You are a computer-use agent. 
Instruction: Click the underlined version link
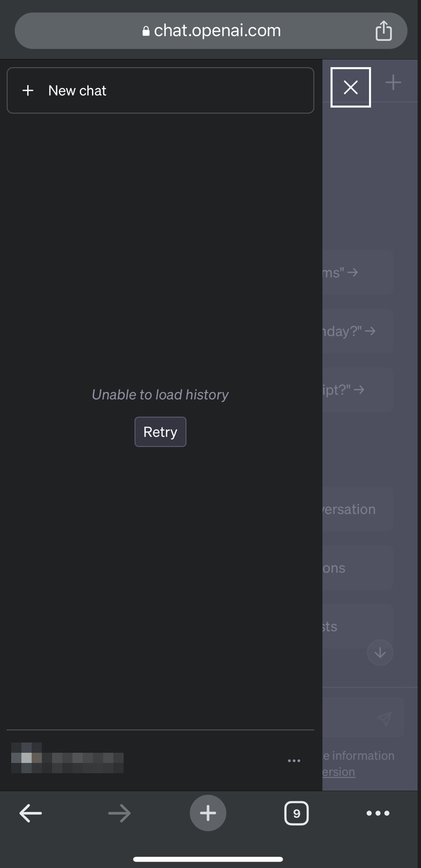coord(339,772)
